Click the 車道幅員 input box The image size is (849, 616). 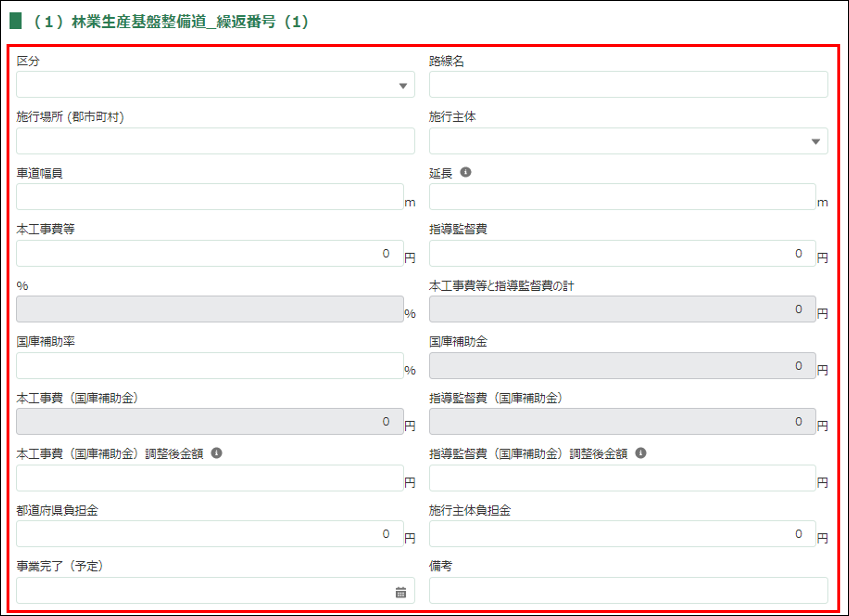tap(210, 197)
